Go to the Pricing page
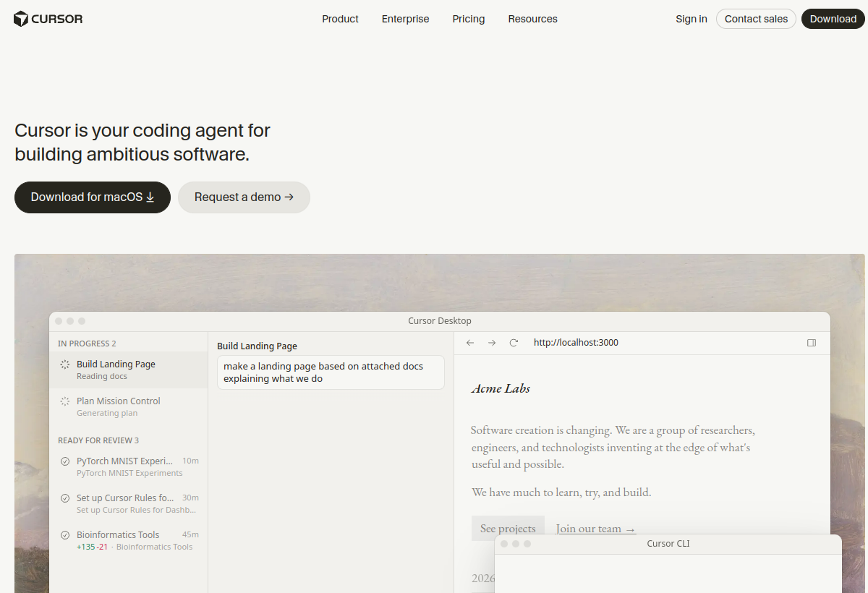 point(469,19)
